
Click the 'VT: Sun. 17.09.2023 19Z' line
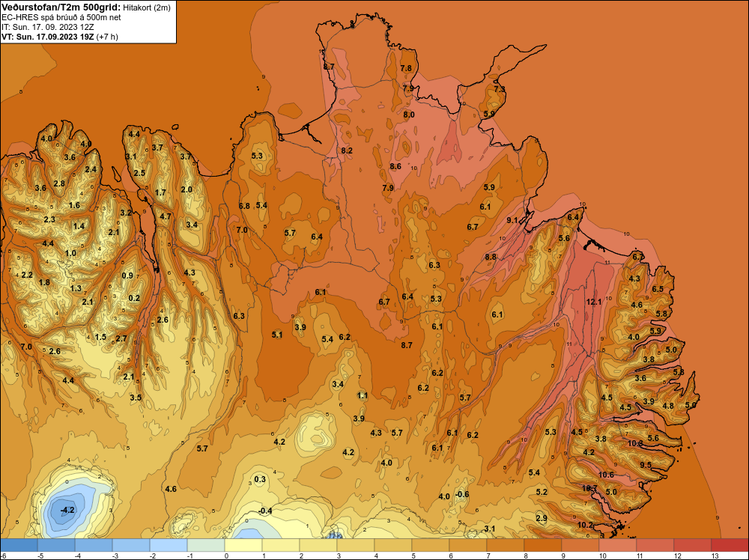coord(48,37)
